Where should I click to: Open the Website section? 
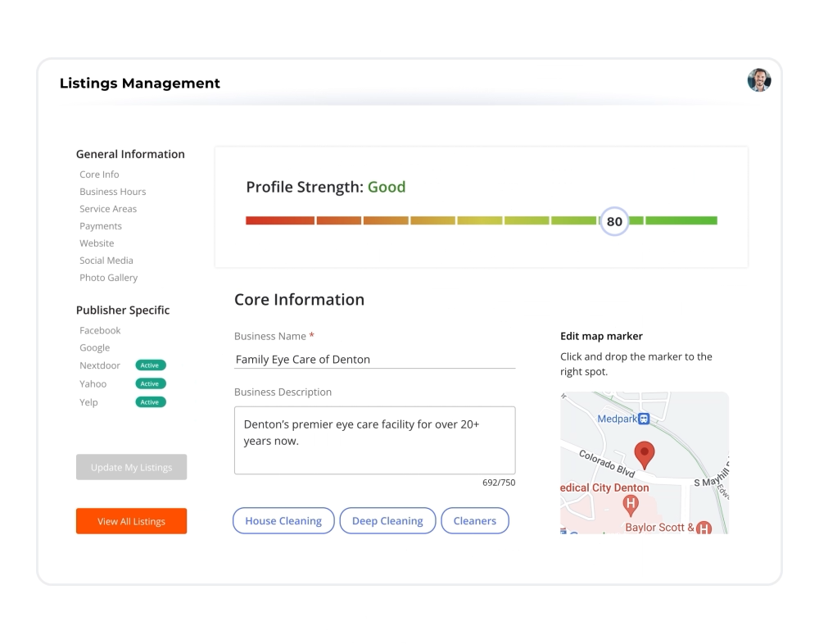click(x=97, y=243)
